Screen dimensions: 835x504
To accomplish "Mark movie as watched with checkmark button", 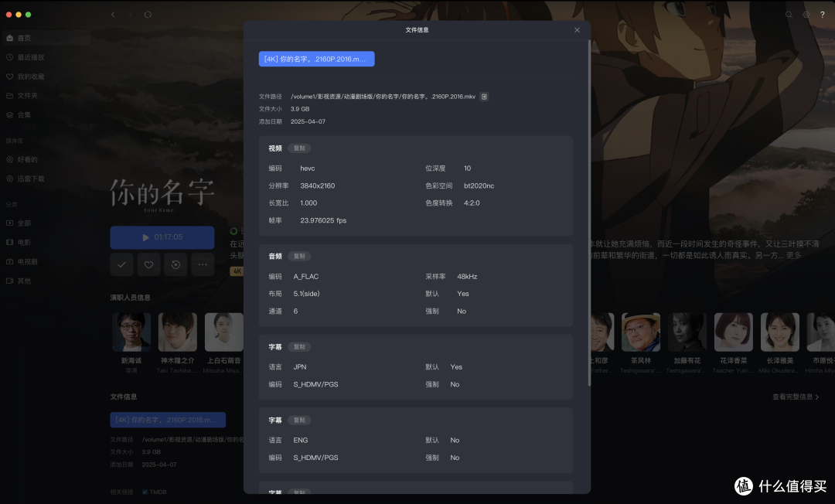I will pos(121,264).
